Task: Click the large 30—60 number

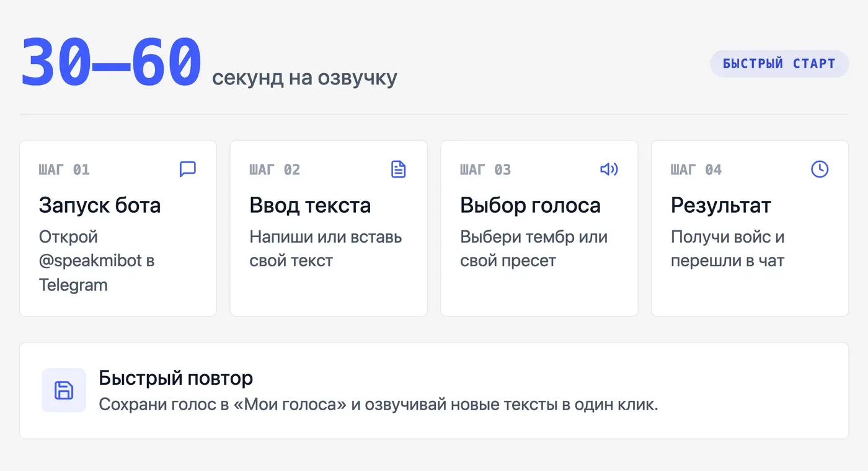Action: click(112, 62)
